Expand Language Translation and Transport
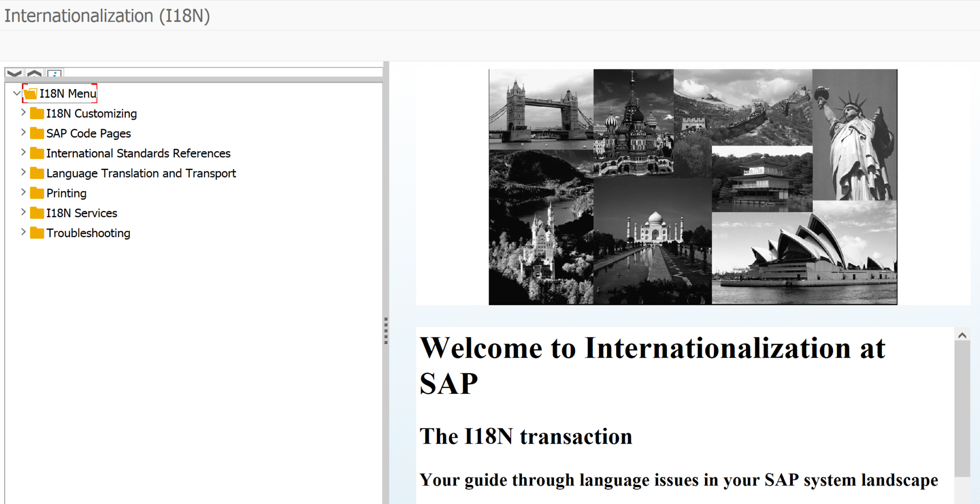The image size is (980, 504). pos(23,172)
